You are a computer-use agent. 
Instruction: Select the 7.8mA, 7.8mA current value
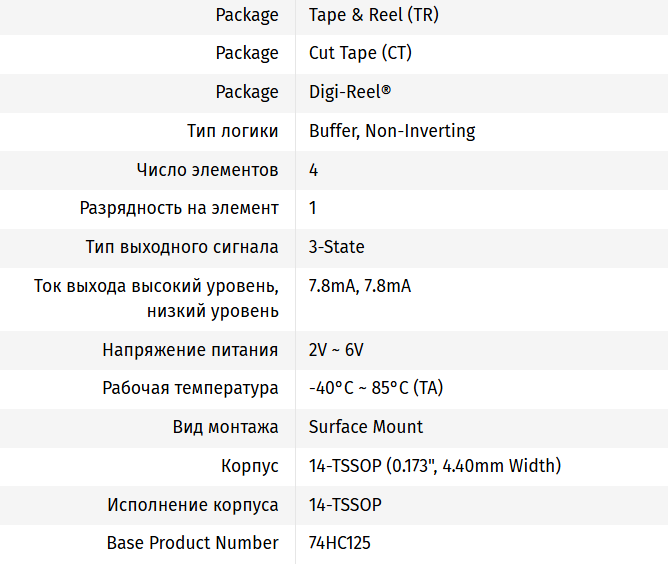[360, 286]
